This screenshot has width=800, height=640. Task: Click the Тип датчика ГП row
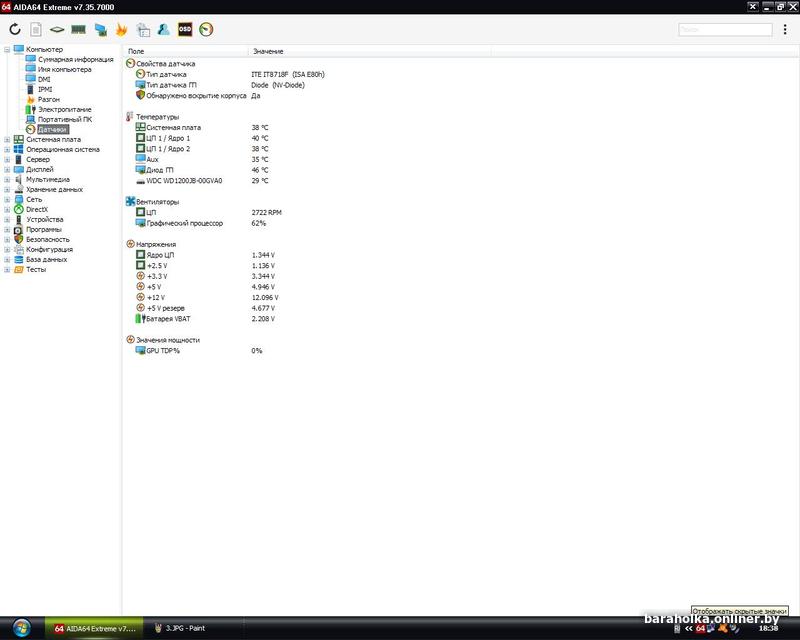[220, 85]
